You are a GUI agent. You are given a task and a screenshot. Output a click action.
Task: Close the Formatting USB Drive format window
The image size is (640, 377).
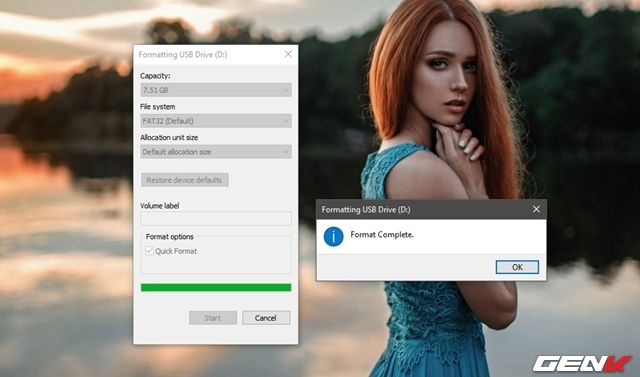[288, 54]
